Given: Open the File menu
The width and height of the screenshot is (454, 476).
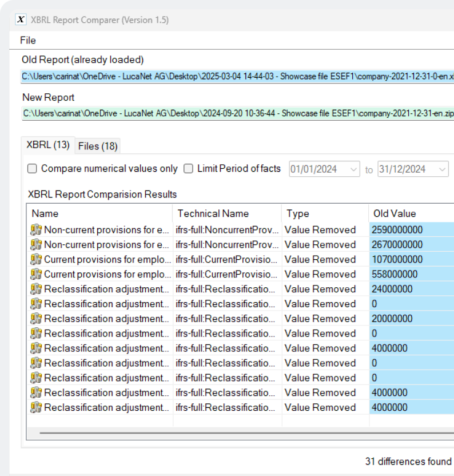Looking at the screenshot, I should [x=27, y=40].
